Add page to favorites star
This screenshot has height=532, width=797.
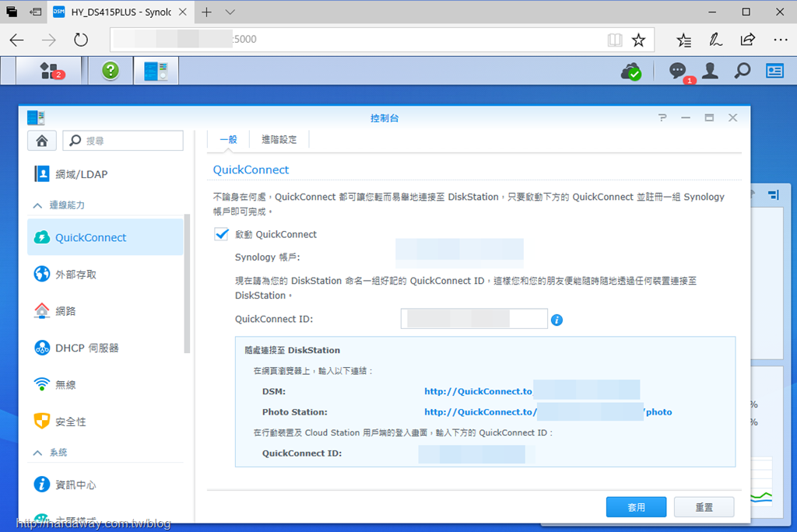(x=638, y=40)
